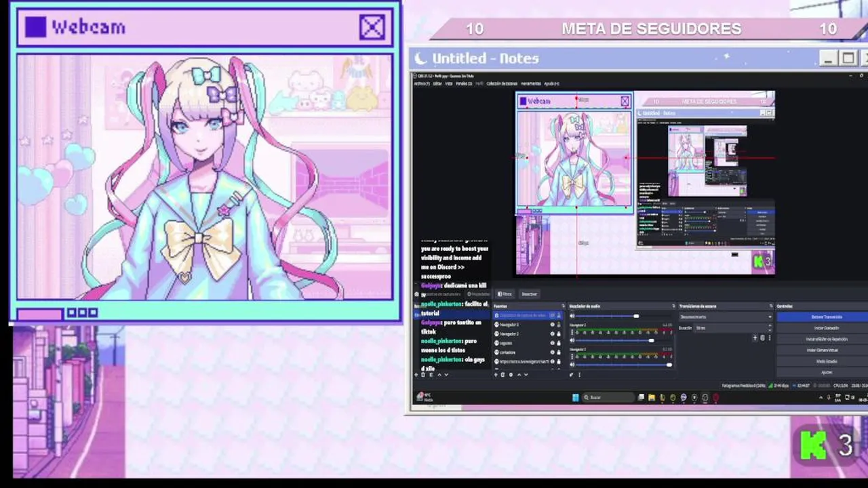868x488 pixels.
Task: Open advanced audio properties link icon
Action: click(571, 375)
